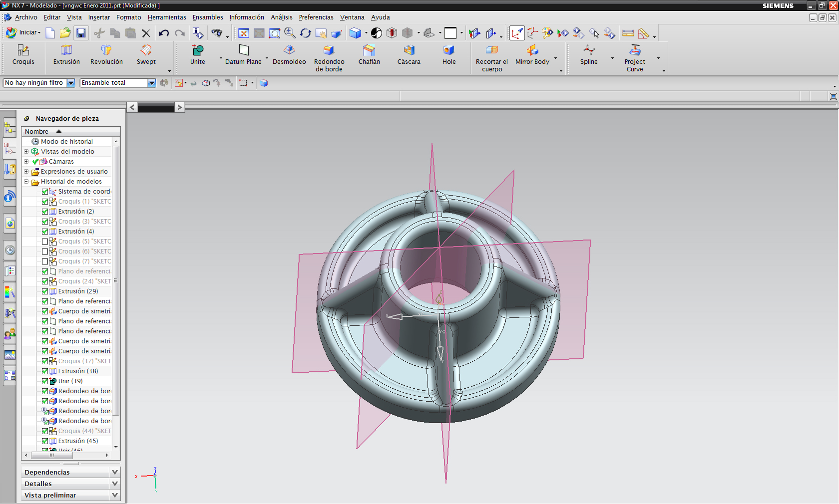Viewport: 839px width, 504px height.
Task: Click the New file icon
Action: click(50, 33)
